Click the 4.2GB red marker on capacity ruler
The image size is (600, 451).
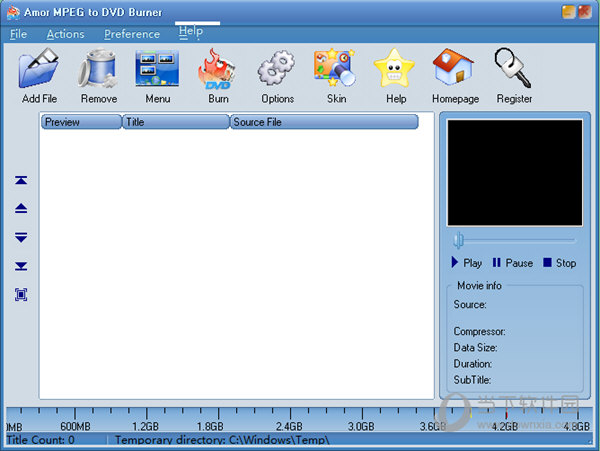pos(506,415)
